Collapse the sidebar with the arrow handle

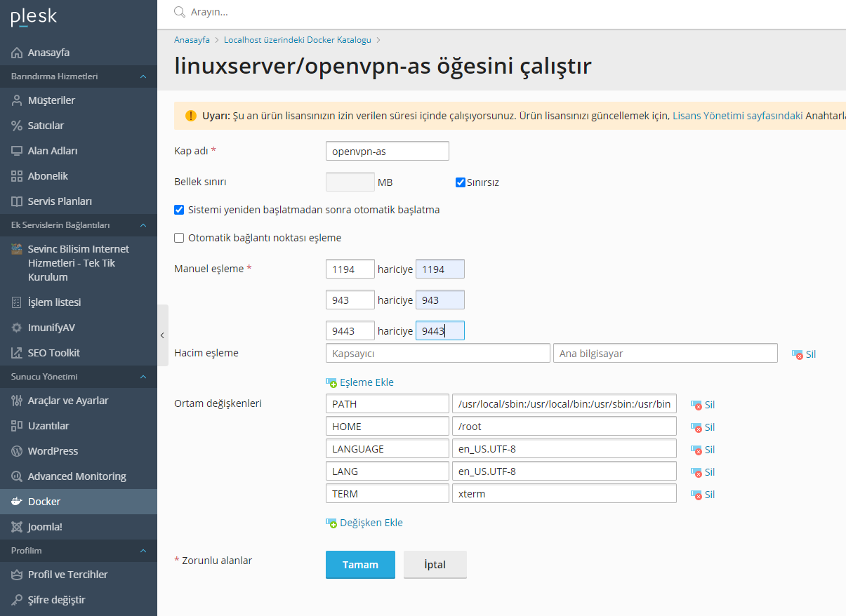[x=163, y=335]
